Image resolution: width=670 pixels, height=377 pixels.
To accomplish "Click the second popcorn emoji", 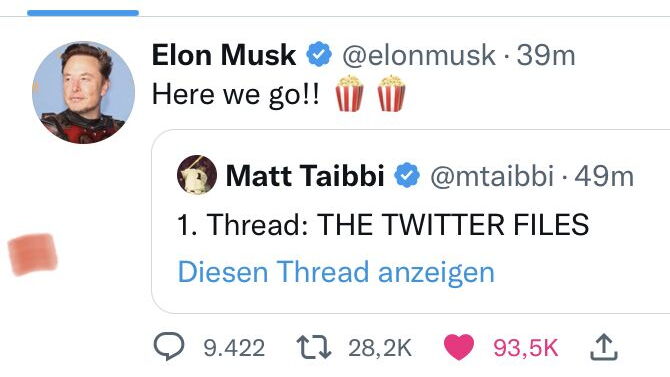I will [391, 93].
